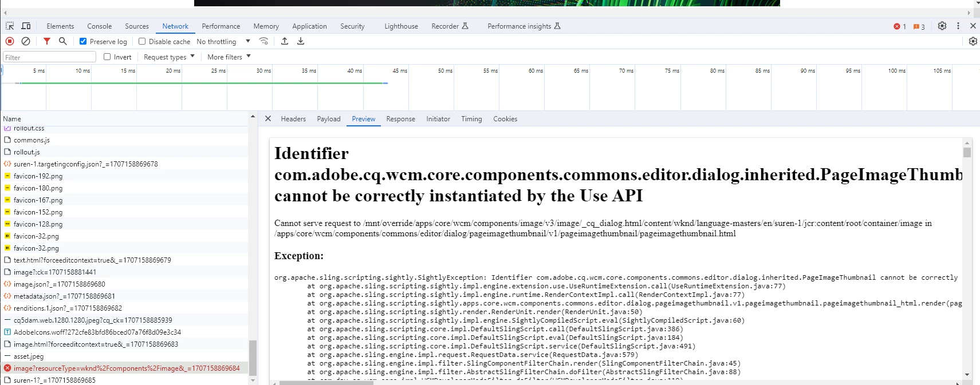The height and width of the screenshot is (385, 980).
Task: Open network conditions wifi icon
Action: pos(264,41)
